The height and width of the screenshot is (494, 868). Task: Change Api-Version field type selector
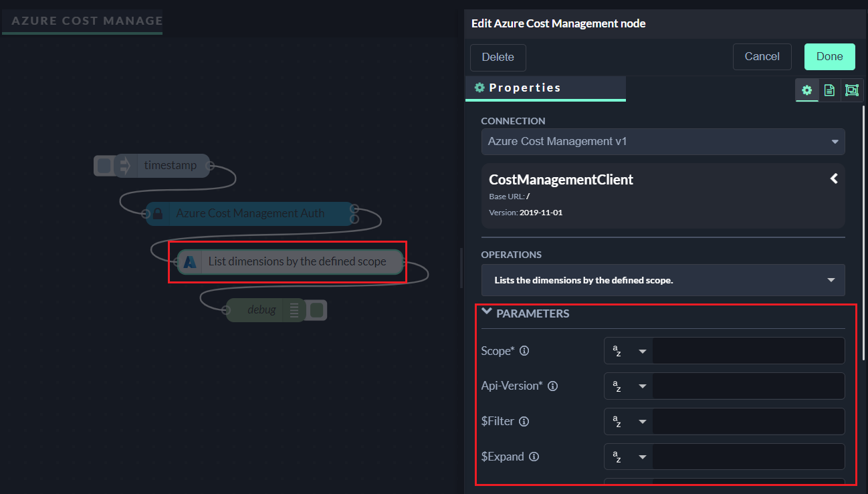pos(628,386)
